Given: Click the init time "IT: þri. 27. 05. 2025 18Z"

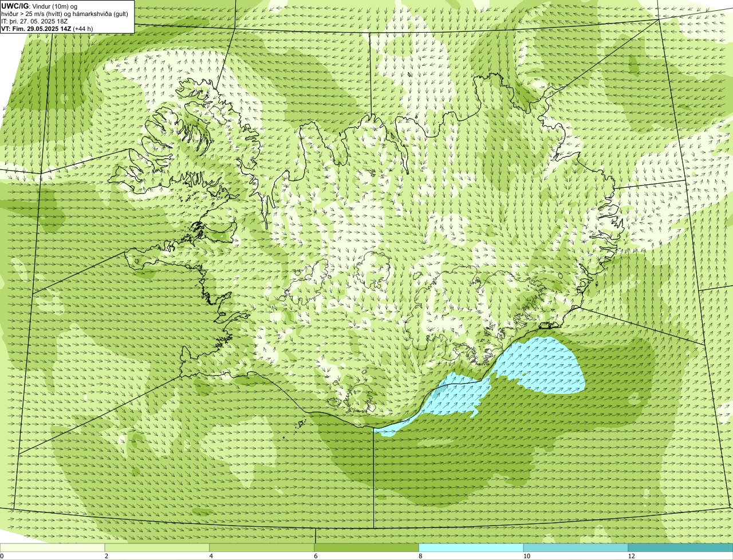Looking at the screenshot, I should tap(35, 21).
